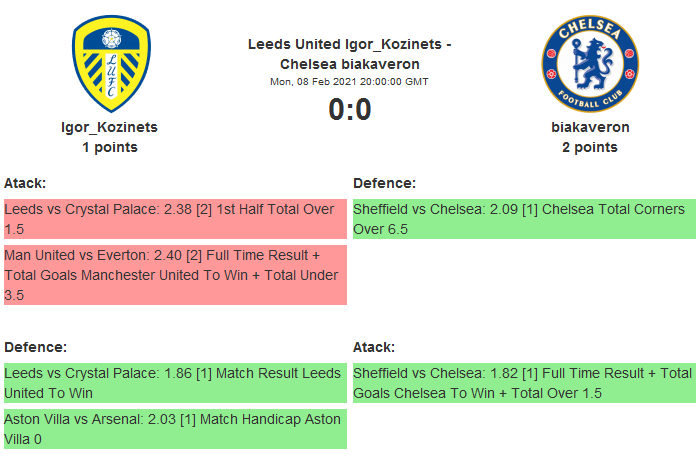Select the red 1st Half Total Over 1.5 bet
Screen dimensions: 700x460
point(175,219)
